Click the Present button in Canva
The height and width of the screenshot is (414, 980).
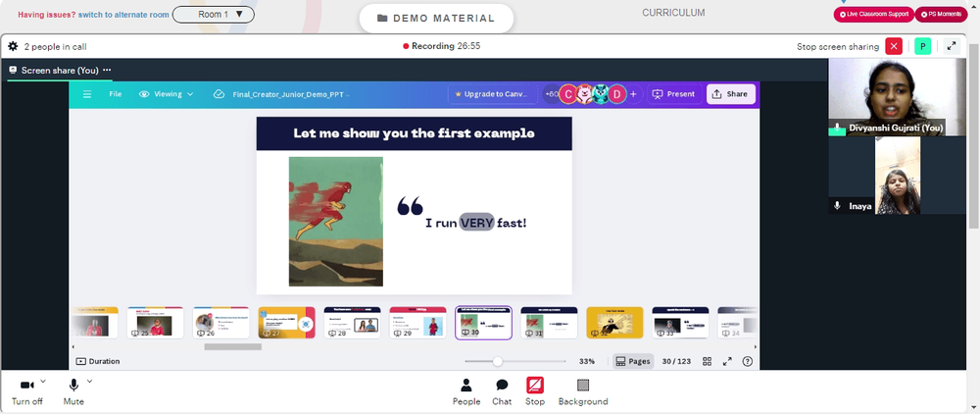[674, 94]
